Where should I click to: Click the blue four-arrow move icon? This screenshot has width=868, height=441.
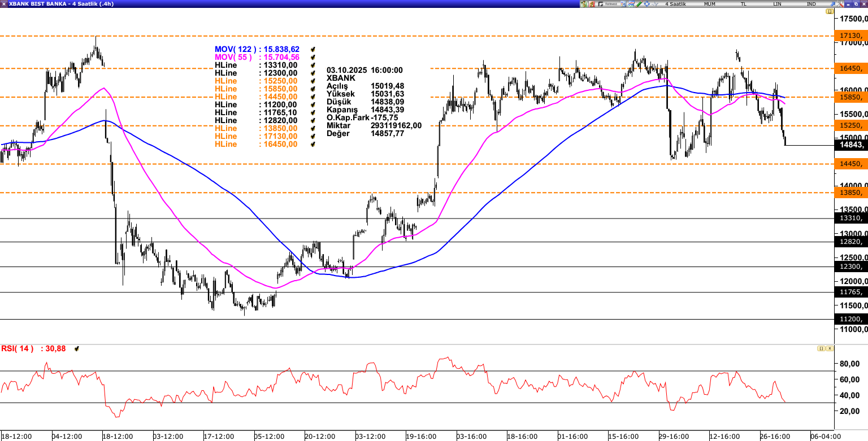point(646,4)
